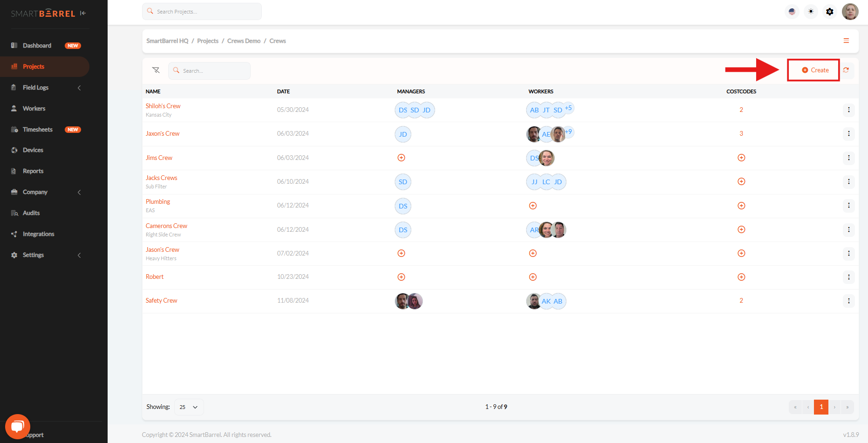Add a manager to Jims Crew
Viewport: 868px width, 443px height.
pyautogui.click(x=401, y=158)
